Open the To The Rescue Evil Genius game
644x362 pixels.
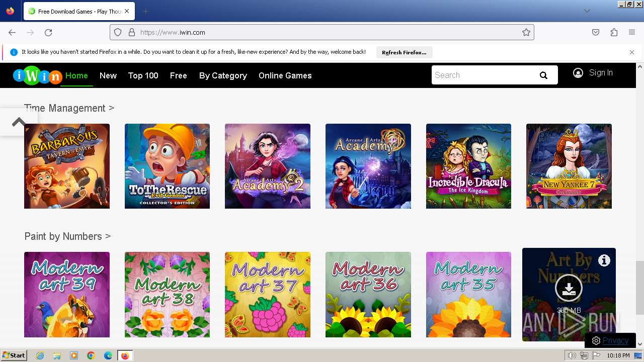167,166
